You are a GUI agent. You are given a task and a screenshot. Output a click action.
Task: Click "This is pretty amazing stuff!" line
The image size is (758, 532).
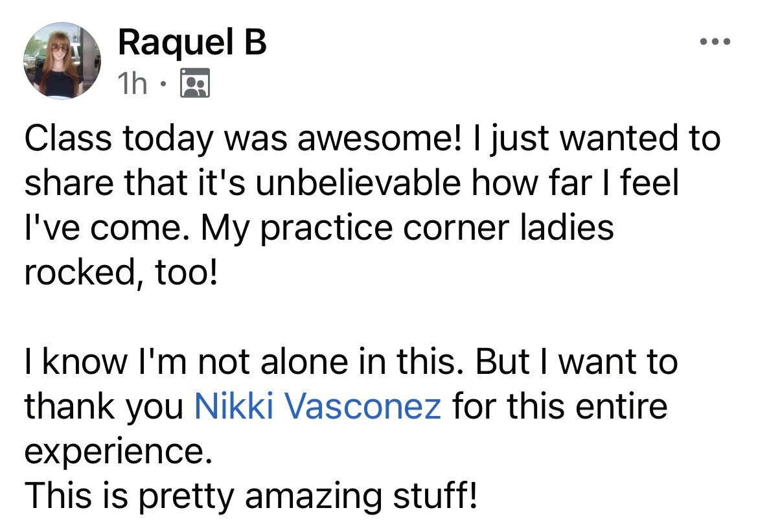[251, 496]
